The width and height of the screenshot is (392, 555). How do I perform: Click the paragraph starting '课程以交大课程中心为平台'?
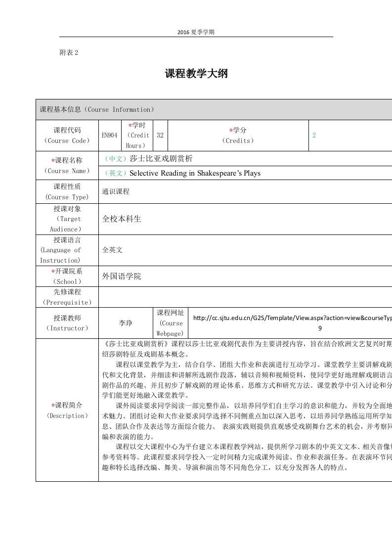click(x=247, y=458)
